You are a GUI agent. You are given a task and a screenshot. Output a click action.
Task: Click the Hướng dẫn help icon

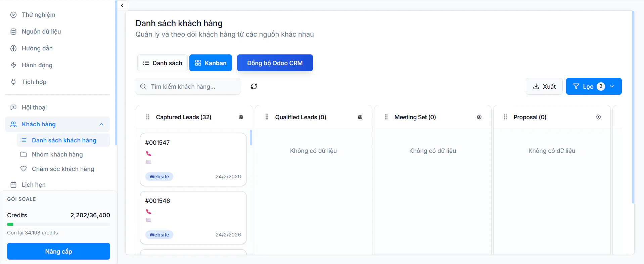click(13, 48)
